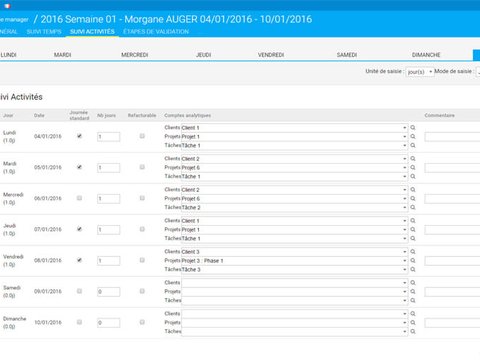
Task: Click the Nb jours field for Dimanche
Action: pyautogui.click(x=109, y=323)
